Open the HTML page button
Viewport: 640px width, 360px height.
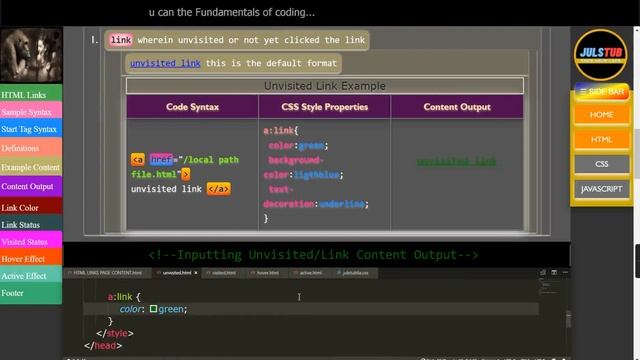pos(602,140)
